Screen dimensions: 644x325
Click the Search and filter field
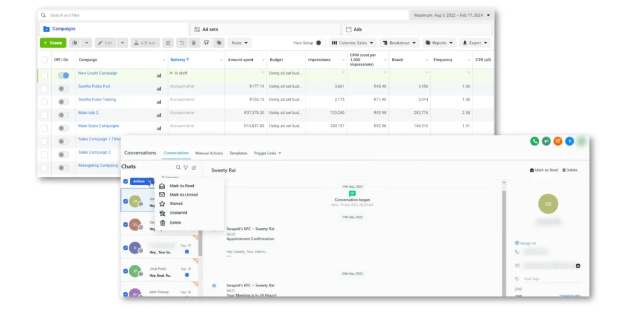click(224, 15)
